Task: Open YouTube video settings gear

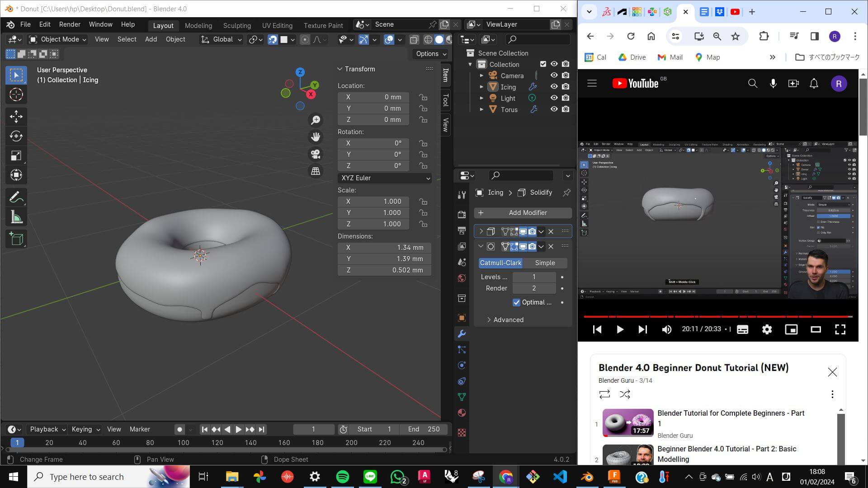Action: point(767,329)
